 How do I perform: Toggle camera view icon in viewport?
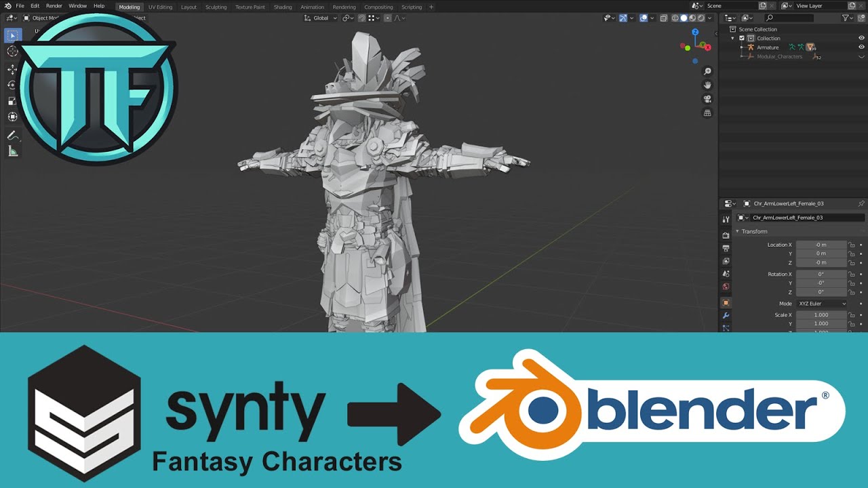click(x=707, y=99)
